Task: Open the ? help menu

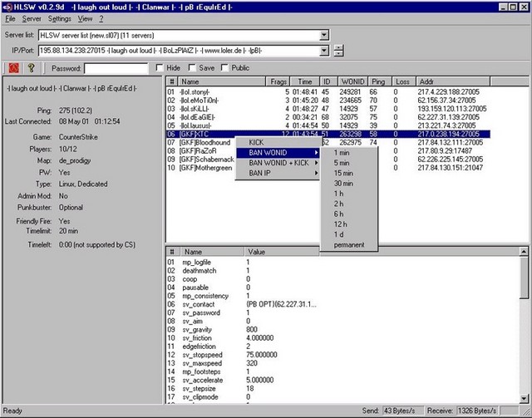Action: 101,19
